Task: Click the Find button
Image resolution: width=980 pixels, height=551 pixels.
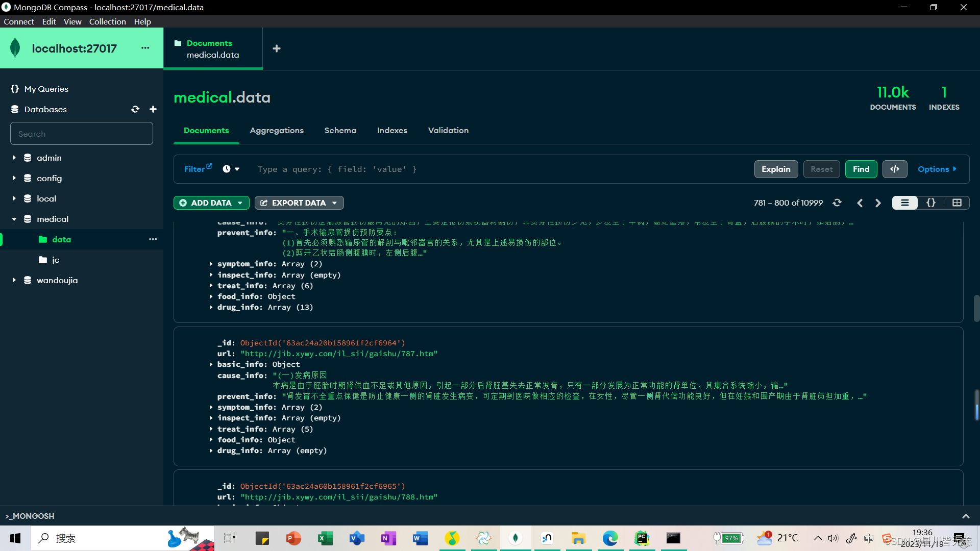Action: click(x=861, y=169)
